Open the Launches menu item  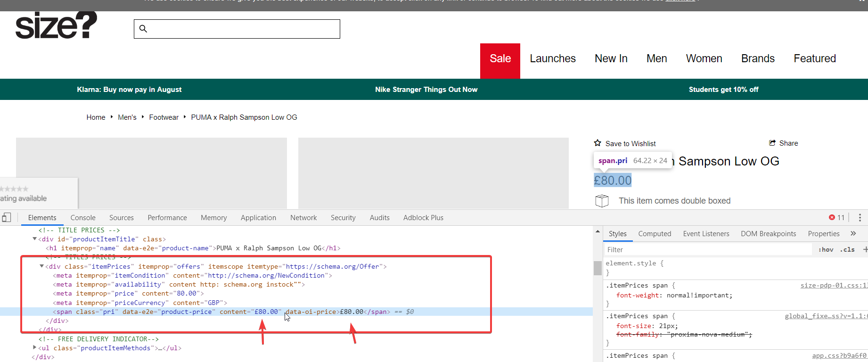click(553, 58)
